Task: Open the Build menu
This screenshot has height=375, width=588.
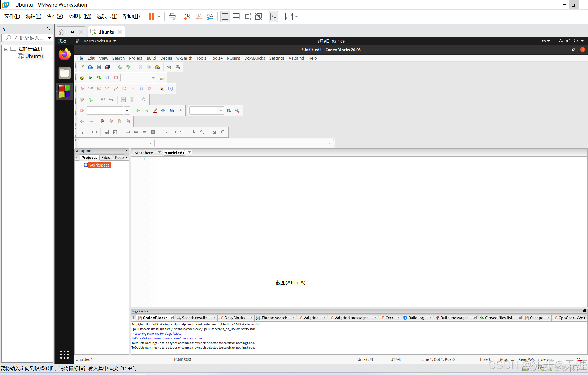Action: point(151,58)
